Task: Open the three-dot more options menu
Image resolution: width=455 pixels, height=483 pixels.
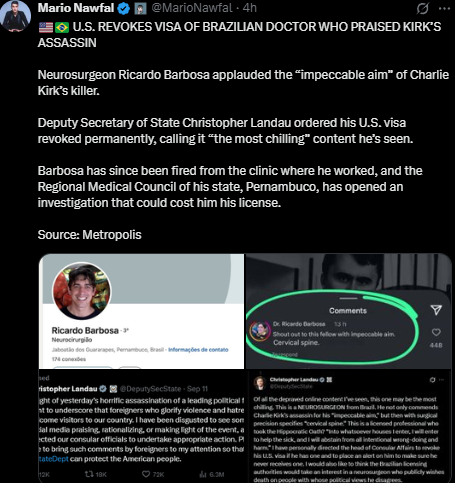Action: click(x=444, y=8)
